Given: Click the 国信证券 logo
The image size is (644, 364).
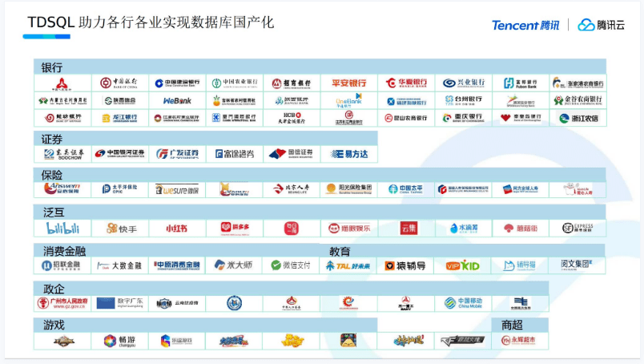Looking at the screenshot, I should point(292,154).
